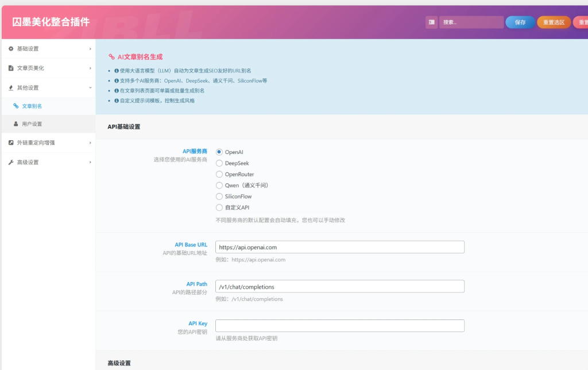Click the API Path input field
Image resolution: width=588 pixels, height=370 pixels.
pos(340,287)
